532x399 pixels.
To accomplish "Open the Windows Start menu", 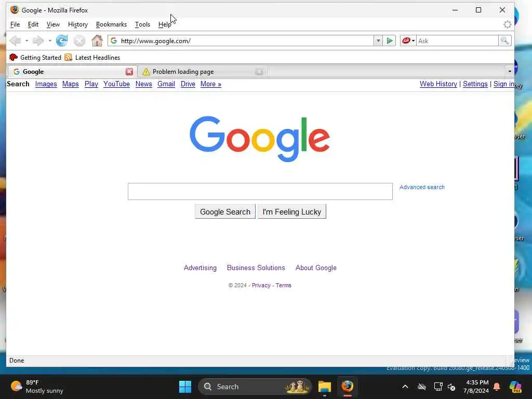I will [x=185, y=387].
